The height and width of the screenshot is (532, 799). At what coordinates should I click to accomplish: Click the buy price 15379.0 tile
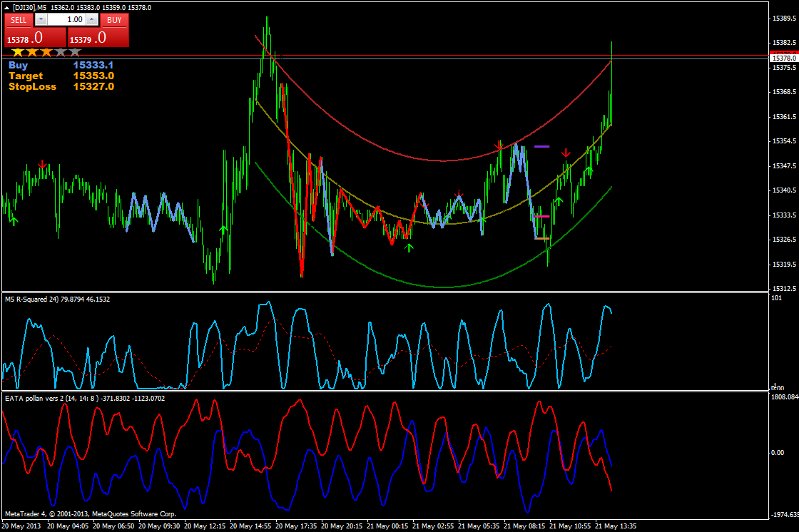98,38
